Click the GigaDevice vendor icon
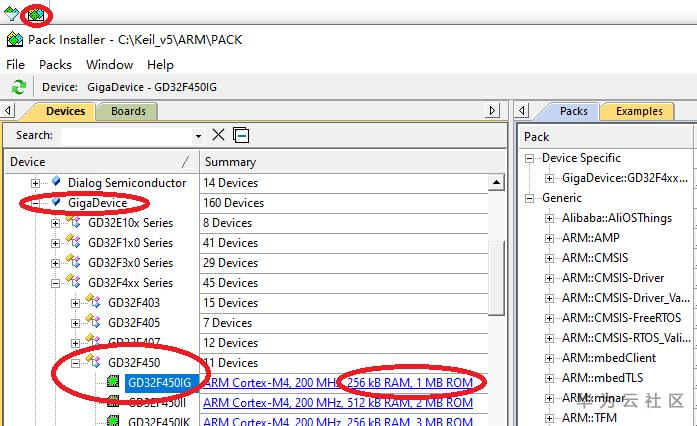 [56, 202]
